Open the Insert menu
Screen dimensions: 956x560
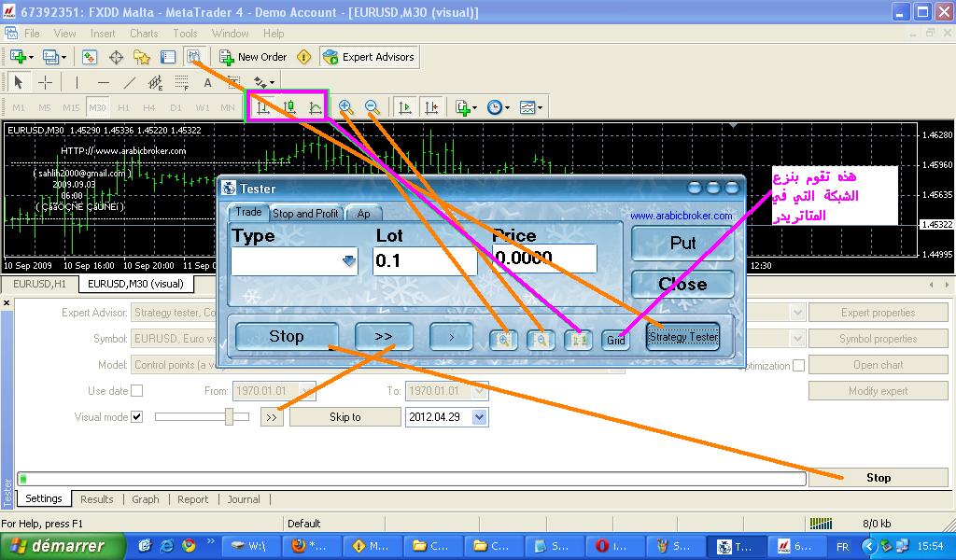click(x=103, y=34)
